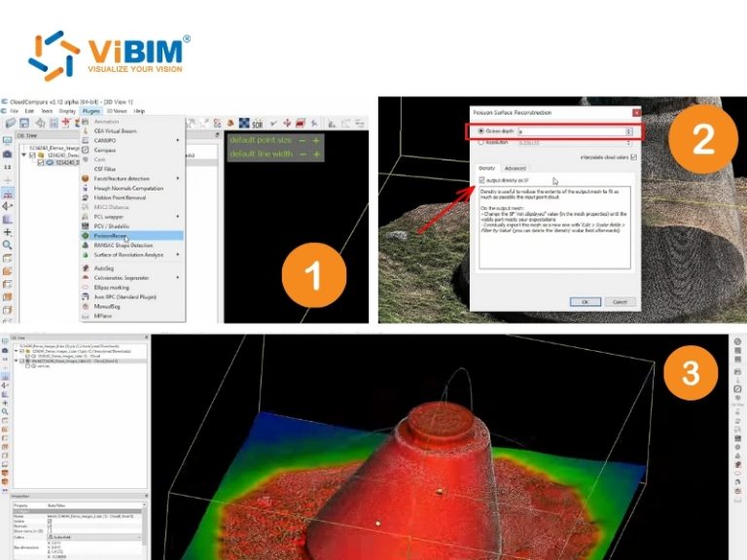Select the Resolution radio button
Image resolution: width=747 pixels, height=560 pixels.
(x=480, y=142)
